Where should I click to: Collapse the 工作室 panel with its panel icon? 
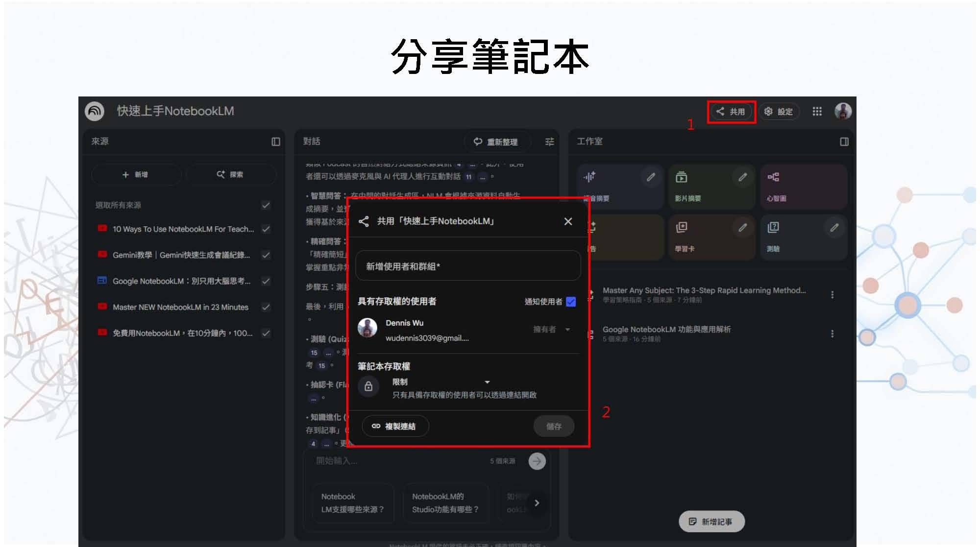(x=844, y=142)
